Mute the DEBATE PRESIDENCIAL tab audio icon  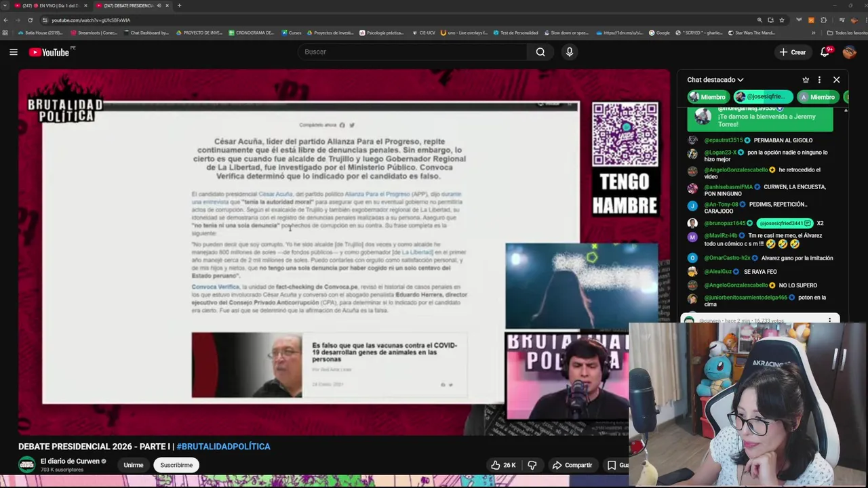[x=159, y=5]
